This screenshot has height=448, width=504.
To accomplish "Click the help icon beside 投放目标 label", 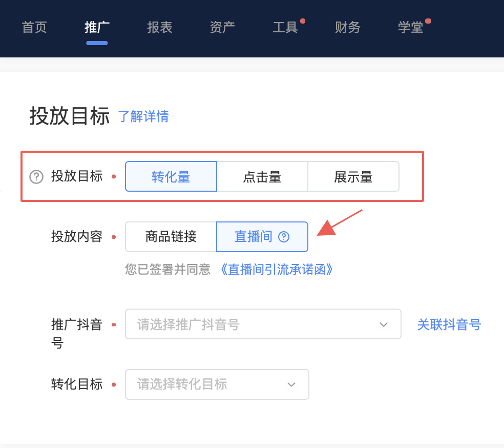I will 35,177.
